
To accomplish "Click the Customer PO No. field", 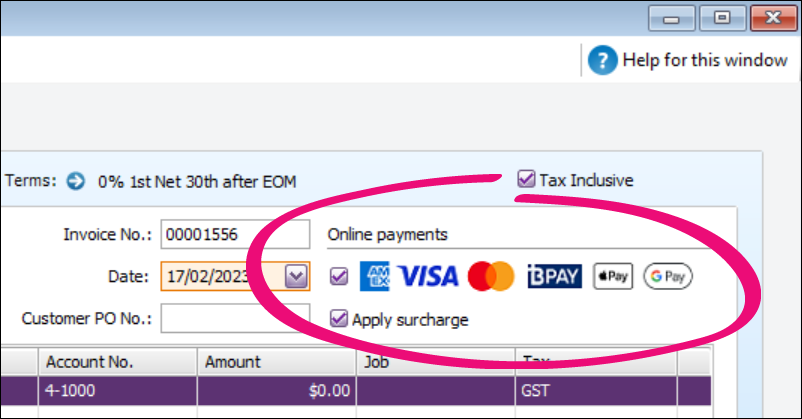I will pos(234,319).
